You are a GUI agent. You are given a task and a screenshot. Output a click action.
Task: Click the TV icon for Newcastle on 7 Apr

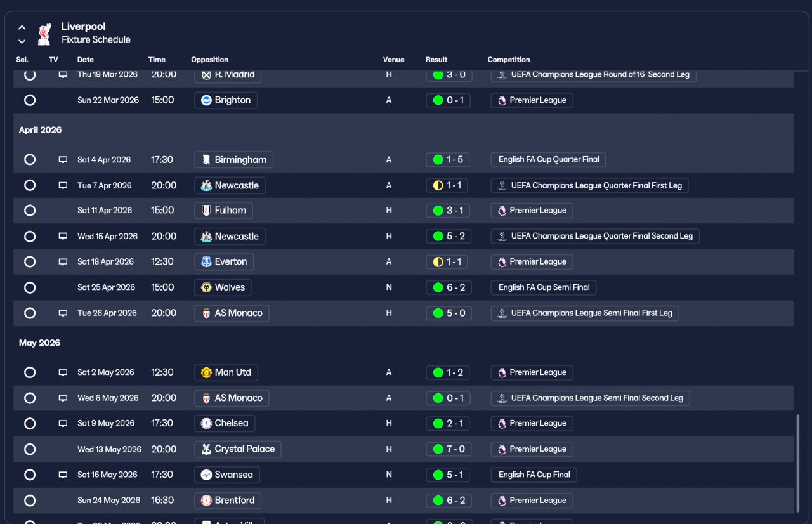pos(63,185)
